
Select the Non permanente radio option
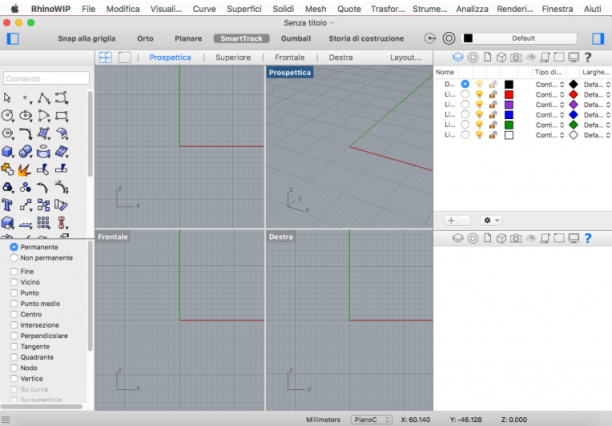[14, 258]
